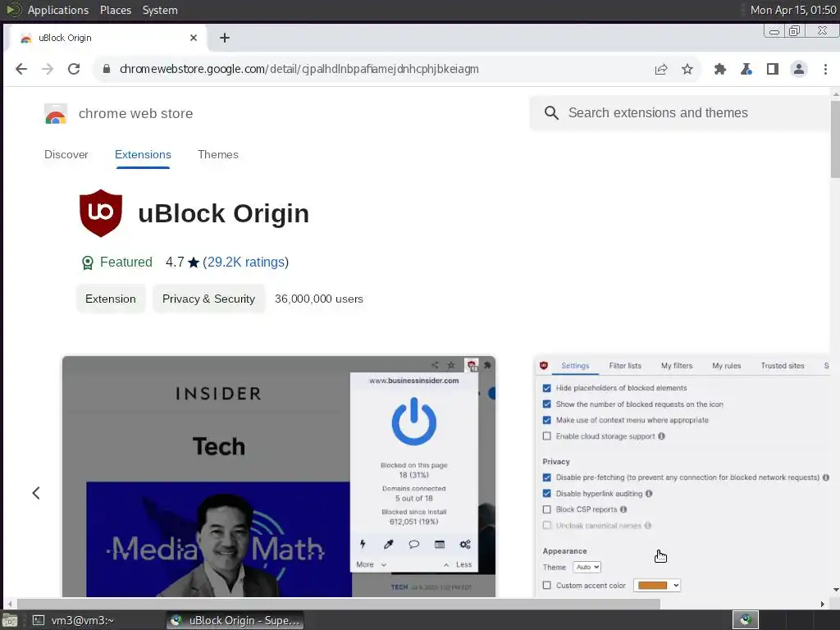Click the uBlock Origin shield logo
Viewport: 840px width, 630px height.
coord(101,212)
